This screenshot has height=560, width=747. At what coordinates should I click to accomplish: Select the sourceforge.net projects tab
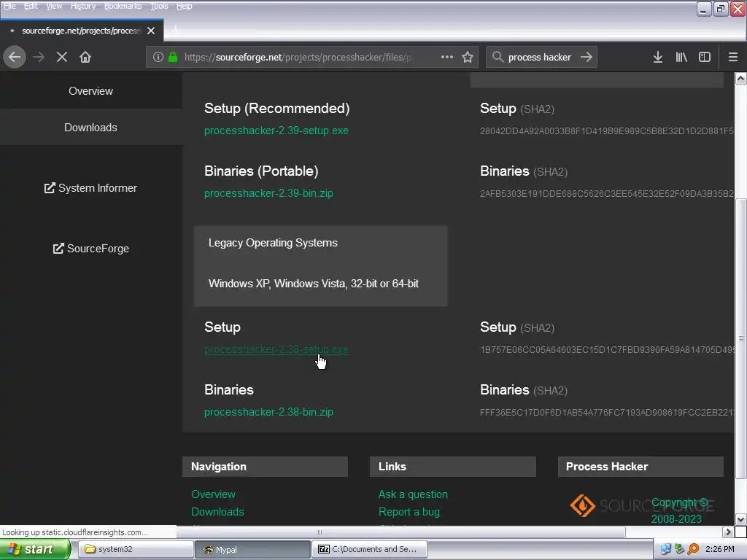pos(81,31)
